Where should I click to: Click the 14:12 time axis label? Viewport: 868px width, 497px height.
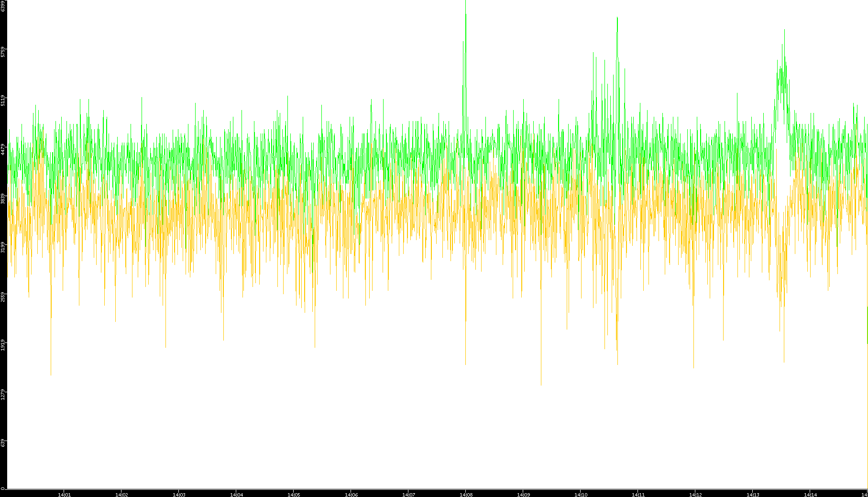(695, 495)
